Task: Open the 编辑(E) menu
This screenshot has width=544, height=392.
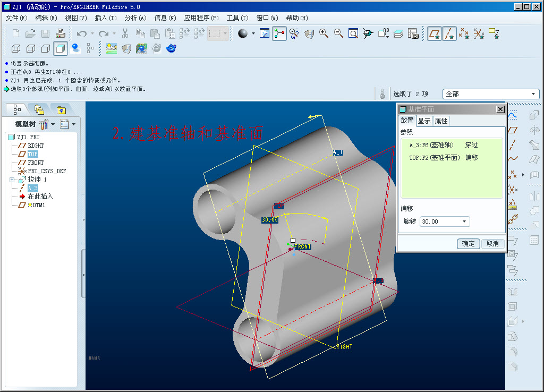Action: pyautogui.click(x=46, y=18)
